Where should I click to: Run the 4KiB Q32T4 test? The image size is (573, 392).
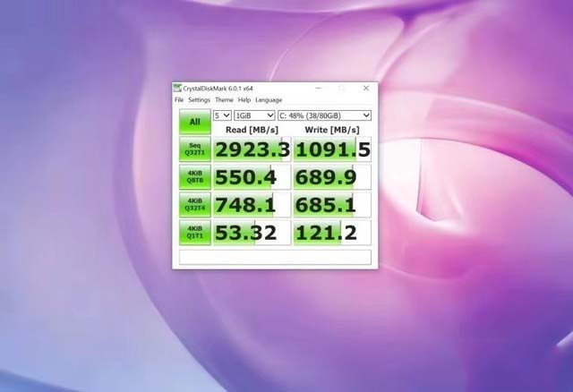pyautogui.click(x=195, y=205)
